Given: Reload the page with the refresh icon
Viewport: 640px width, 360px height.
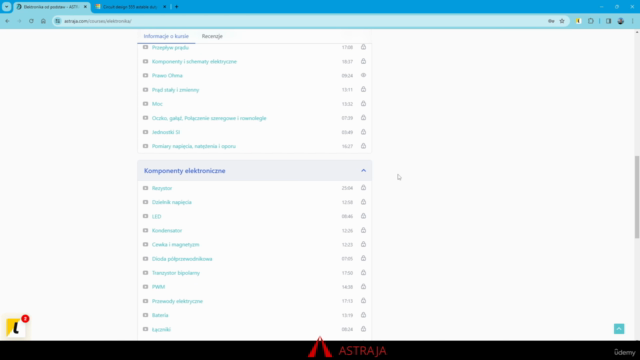Looking at the screenshot, I should (x=31, y=21).
